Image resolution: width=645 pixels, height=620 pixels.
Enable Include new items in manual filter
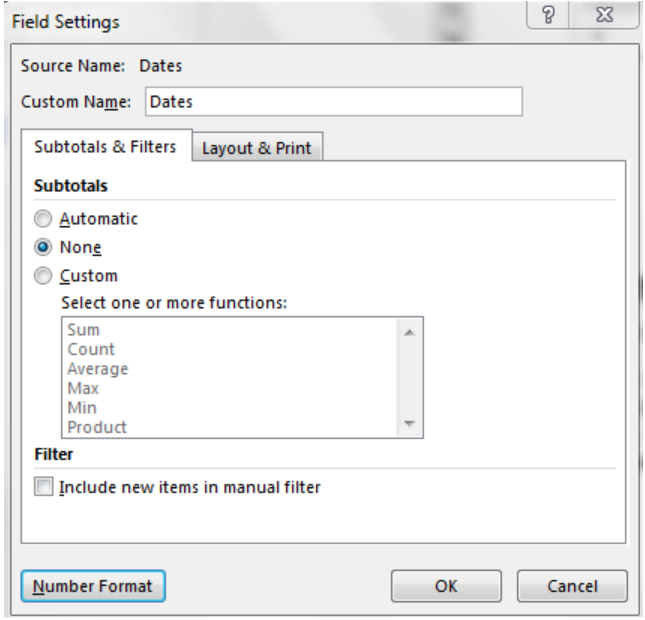tap(44, 487)
